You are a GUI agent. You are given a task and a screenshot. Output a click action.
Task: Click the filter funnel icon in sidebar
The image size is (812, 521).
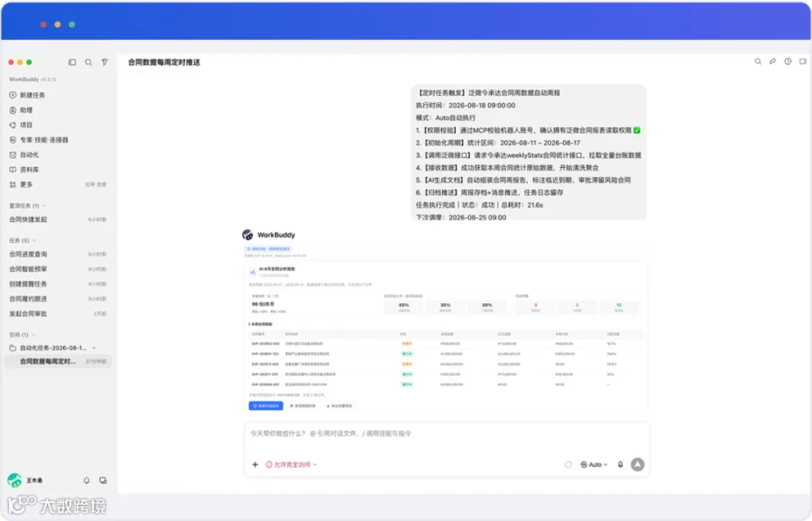tap(105, 62)
